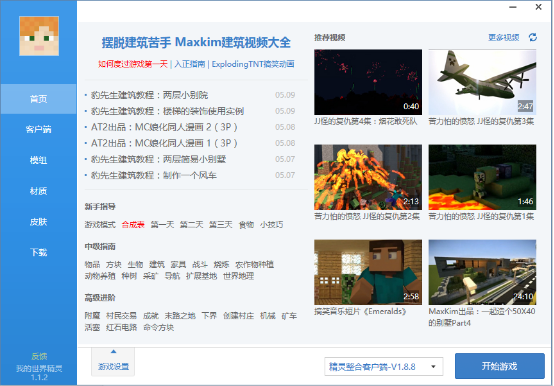Open the 村民交易 advanced link
The width and height of the screenshot is (554, 386).
click(x=122, y=316)
